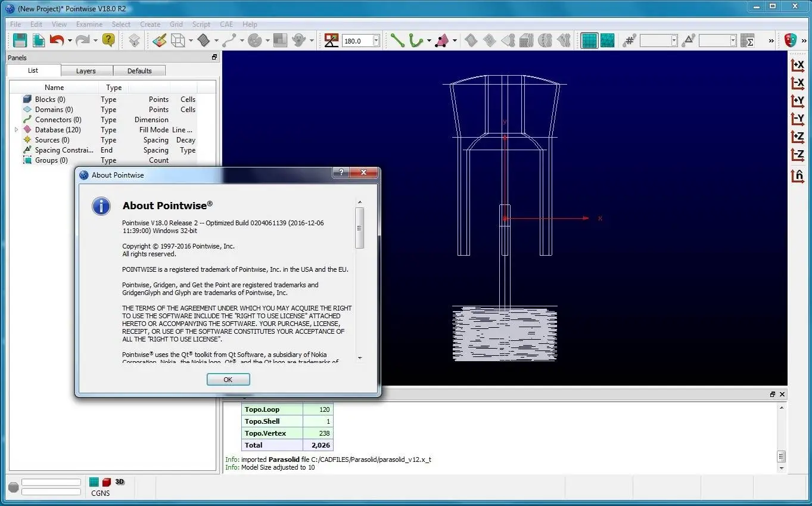812x506 pixels.
Task: Click the About dialog help question button
Action: pyautogui.click(x=340, y=173)
